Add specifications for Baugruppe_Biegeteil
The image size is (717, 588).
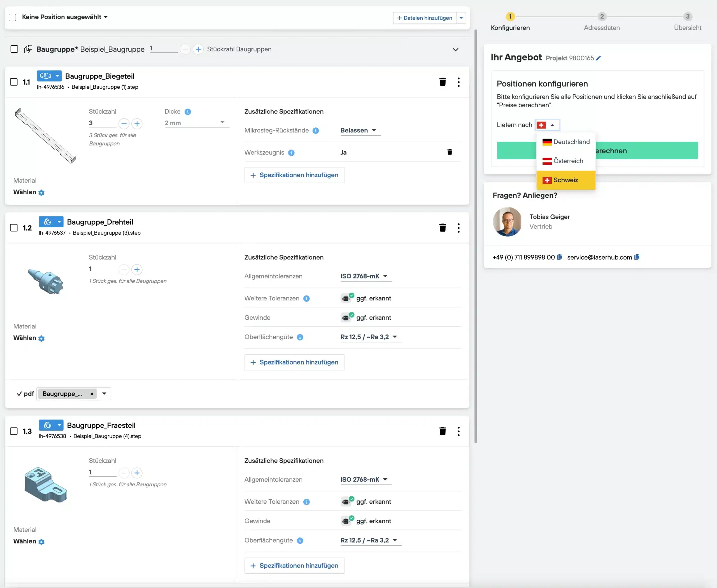tap(294, 175)
